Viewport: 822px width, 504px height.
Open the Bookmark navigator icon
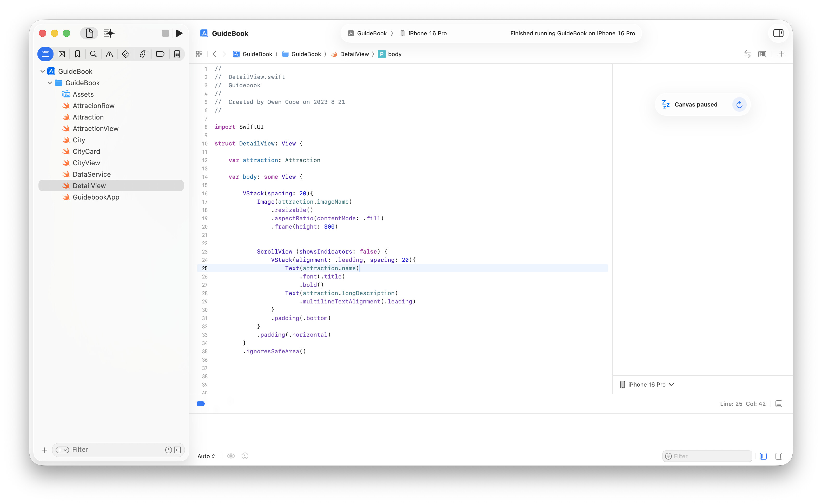click(x=77, y=54)
